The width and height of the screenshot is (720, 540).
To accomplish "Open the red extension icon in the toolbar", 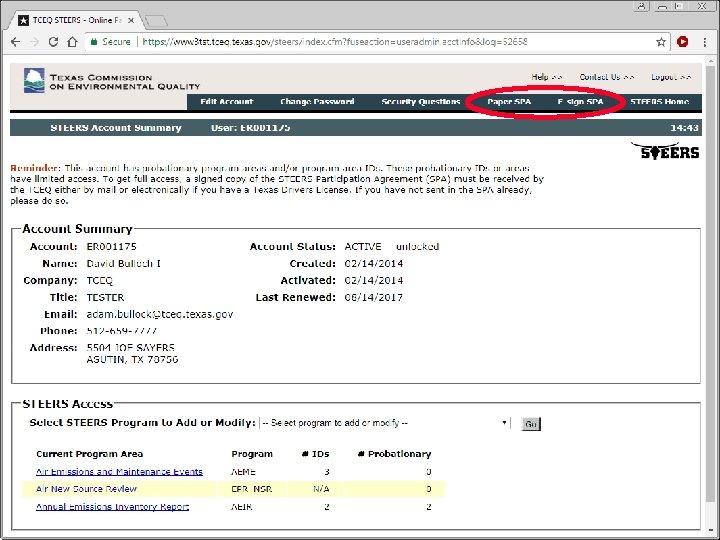I will pos(682,42).
